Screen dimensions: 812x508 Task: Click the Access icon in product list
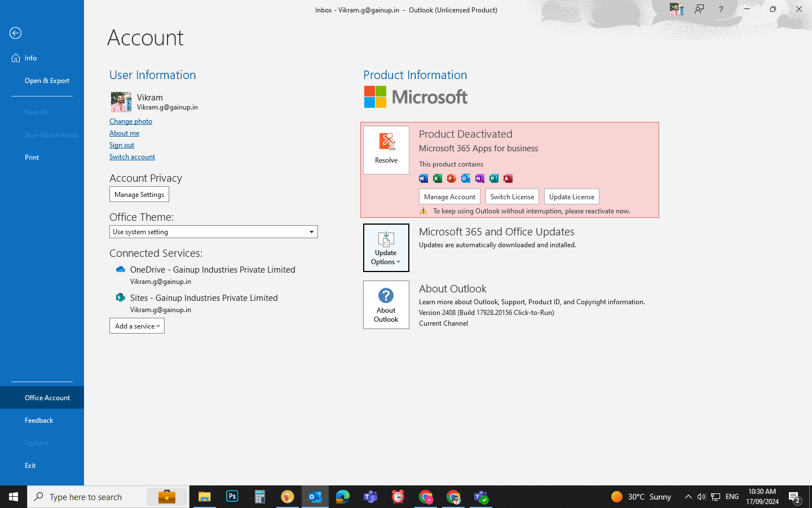508,178
